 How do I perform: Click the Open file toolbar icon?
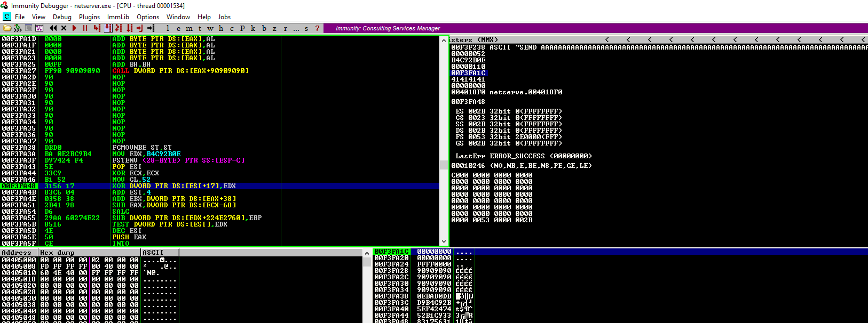7,28
